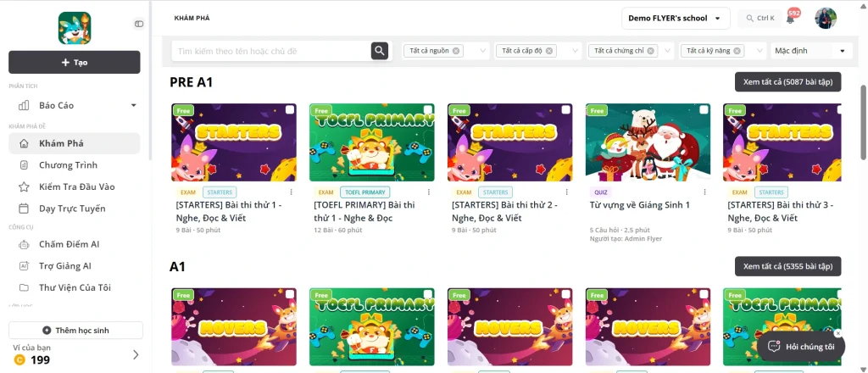Open the Mặc định sort dropdown
This screenshot has height=373, width=868.
(810, 51)
